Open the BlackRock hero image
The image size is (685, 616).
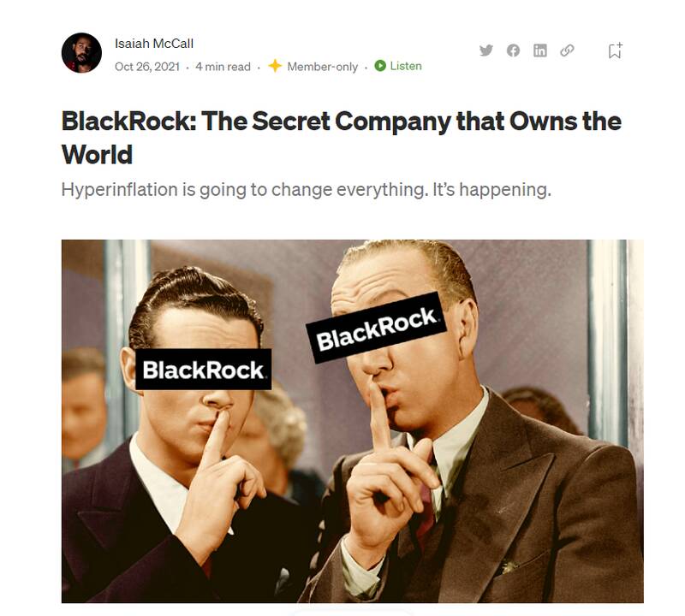(x=352, y=421)
